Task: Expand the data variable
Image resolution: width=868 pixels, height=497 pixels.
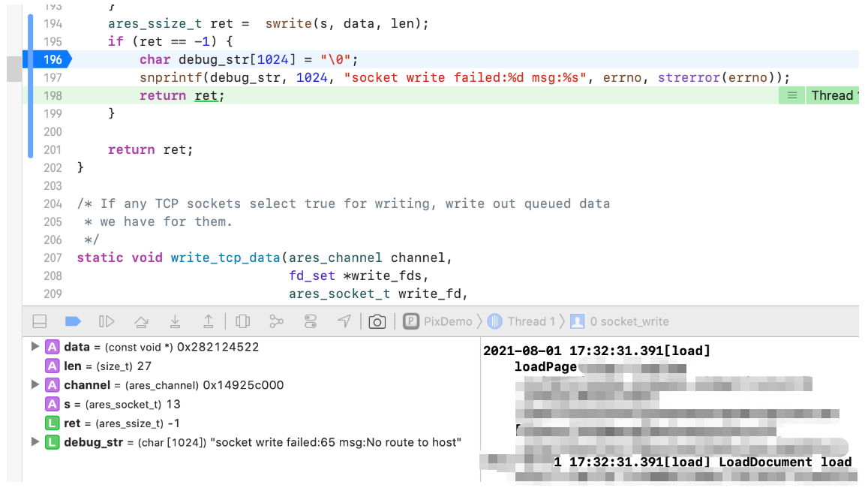Action: [x=34, y=346]
